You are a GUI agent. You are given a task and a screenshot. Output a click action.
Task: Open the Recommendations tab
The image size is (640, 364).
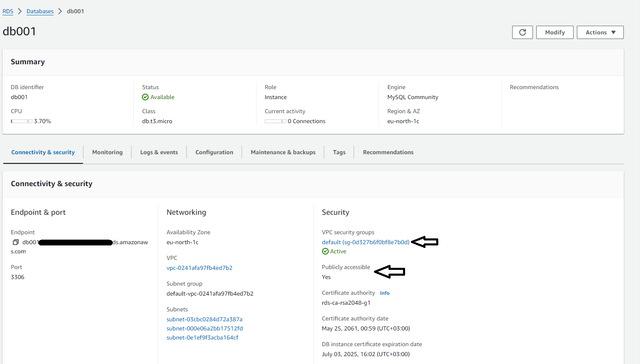coord(388,152)
